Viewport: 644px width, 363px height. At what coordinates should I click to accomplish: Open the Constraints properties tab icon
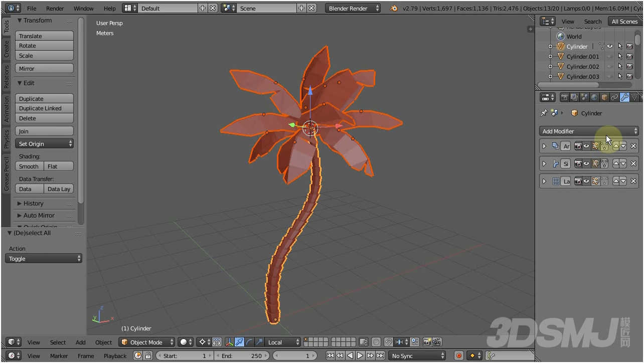pos(614,97)
